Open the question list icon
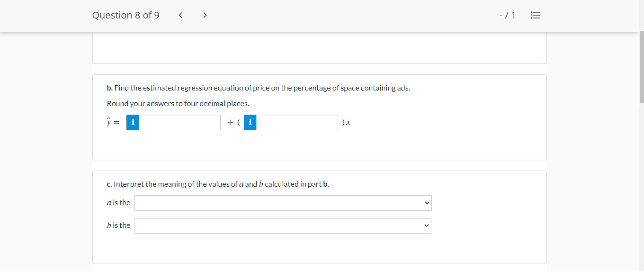The image size is (644, 271). click(x=535, y=15)
